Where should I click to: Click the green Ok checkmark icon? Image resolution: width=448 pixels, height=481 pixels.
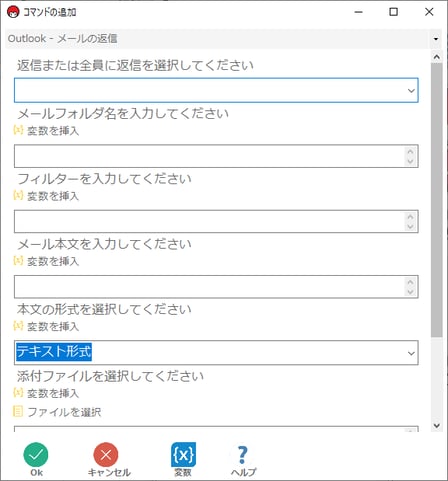(x=36, y=455)
